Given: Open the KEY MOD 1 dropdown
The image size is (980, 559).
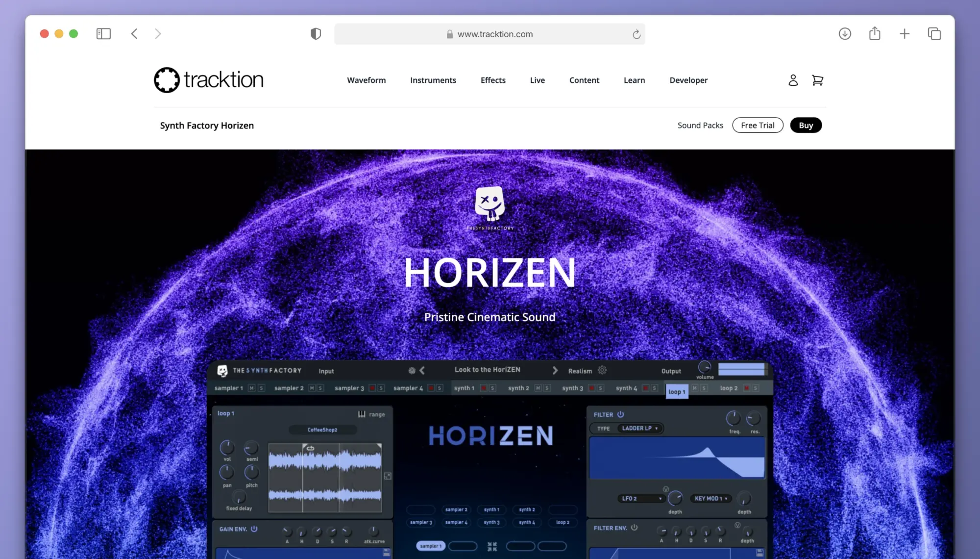Looking at the screenshot, I should tap(710, 499).
